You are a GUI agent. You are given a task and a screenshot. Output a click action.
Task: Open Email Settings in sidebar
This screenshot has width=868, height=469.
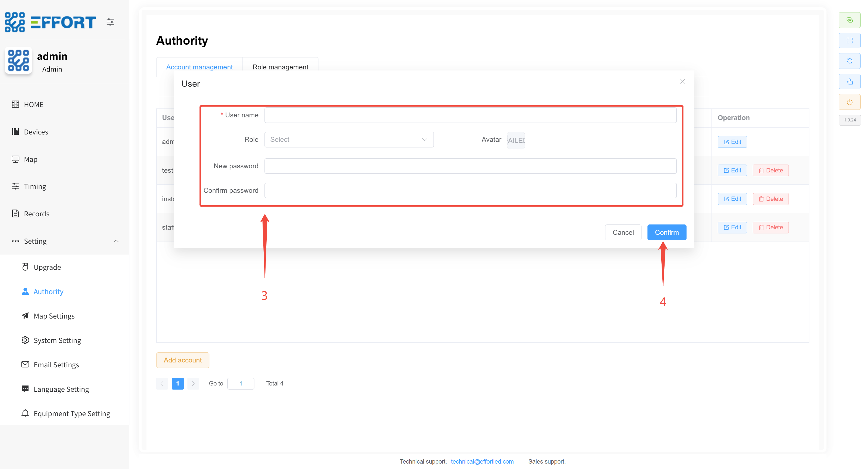[x=56, y=365]
